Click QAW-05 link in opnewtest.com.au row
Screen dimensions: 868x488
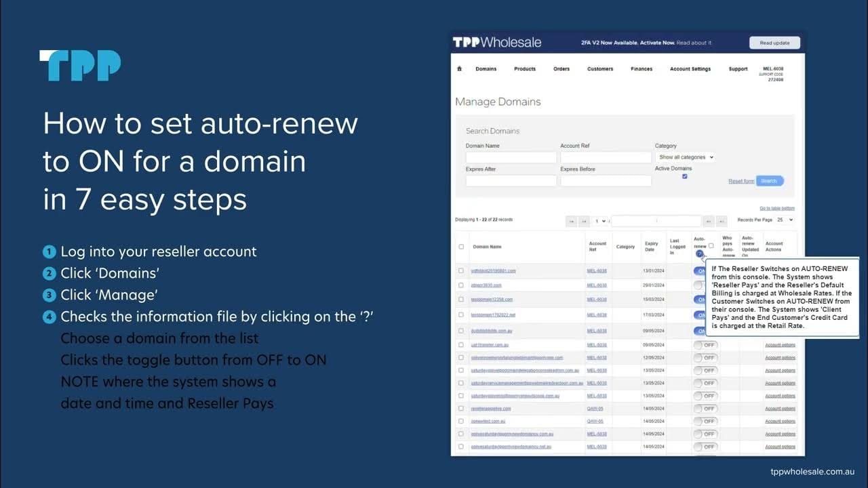pos(595,422)
